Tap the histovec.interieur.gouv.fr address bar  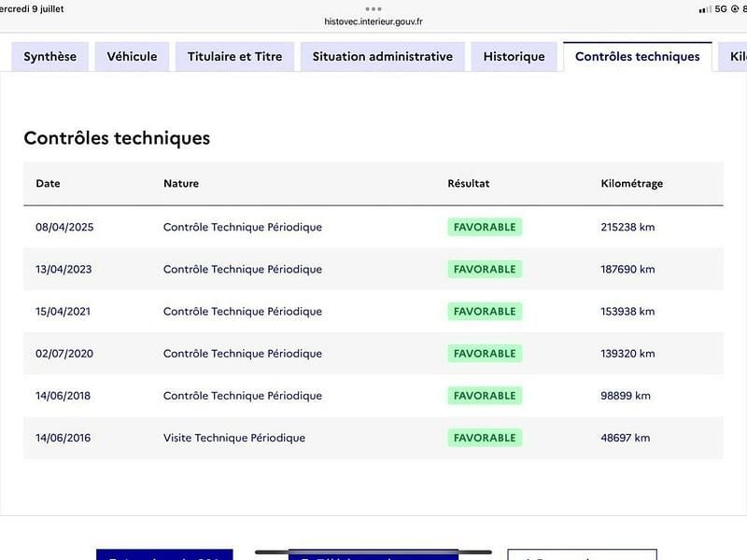tap(373, 21)
